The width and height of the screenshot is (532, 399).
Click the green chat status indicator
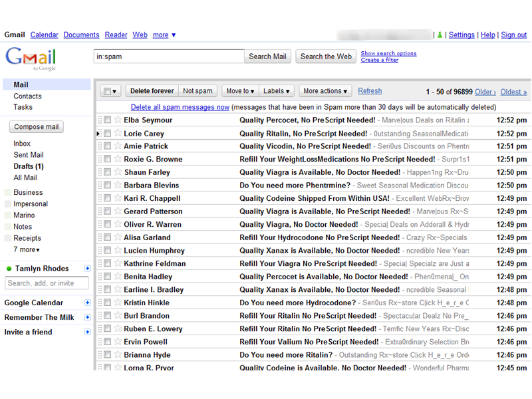[x=9, y=268]
